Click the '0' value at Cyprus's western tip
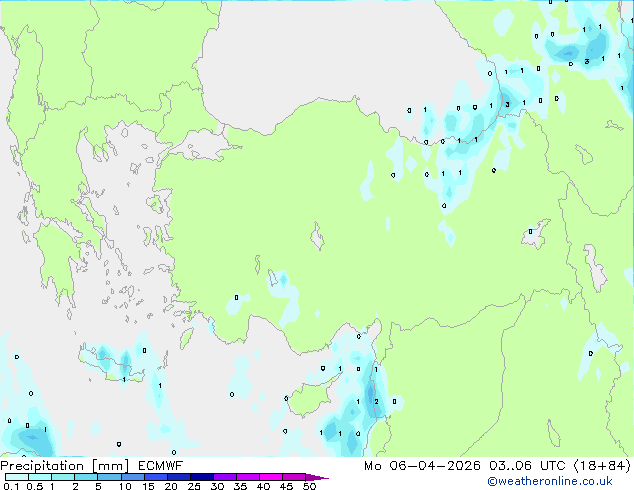The width and height of the screenshot is (634, 490). 286,398
